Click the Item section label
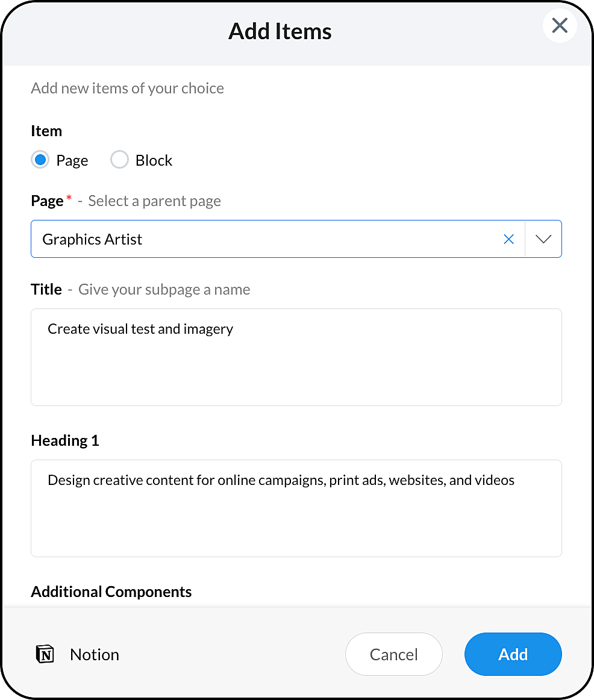Screen dimensions: 594x700 (46, 131)
